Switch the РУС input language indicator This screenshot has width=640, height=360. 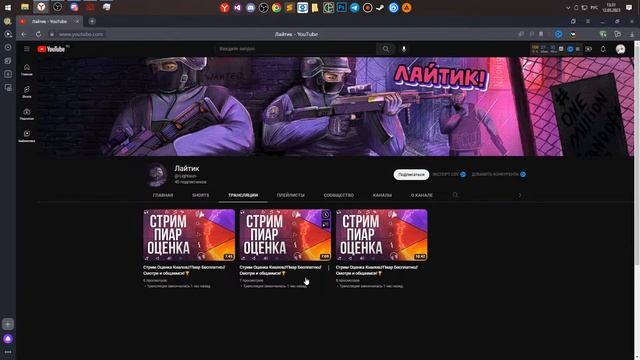(x=594, y=8)
